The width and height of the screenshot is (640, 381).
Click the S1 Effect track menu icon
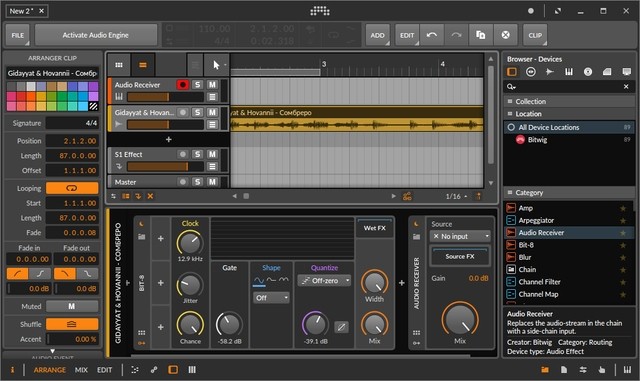click(x=212, y=167)
